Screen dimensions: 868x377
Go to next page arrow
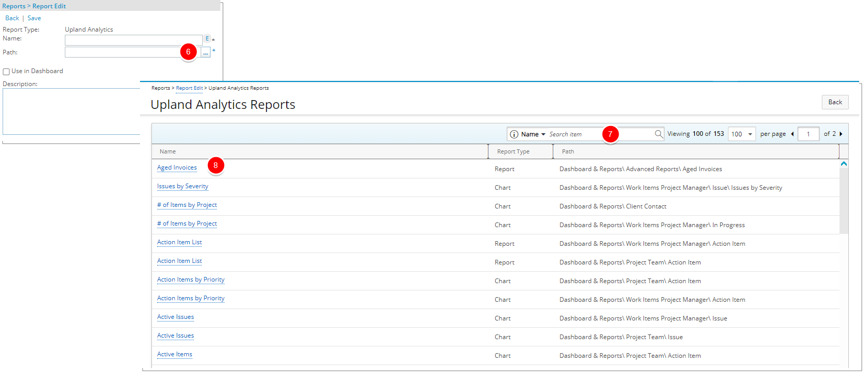click(841, 134)
